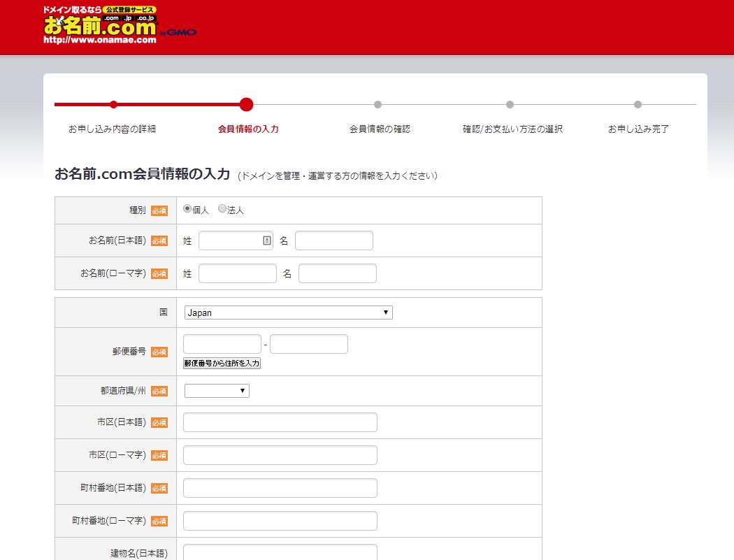This screenshot has height=560, width=734.
Task: Focus the second postal code input box
Action: [x=309, y=344]
